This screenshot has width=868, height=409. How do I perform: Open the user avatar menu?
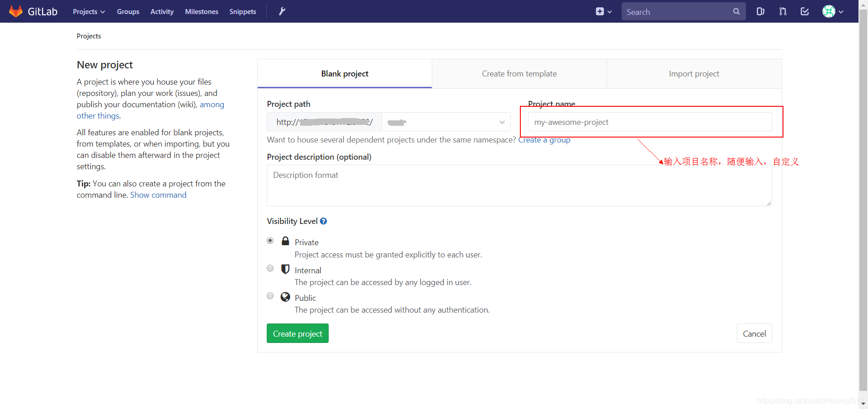pyautogui.click(x=833, y=11)
